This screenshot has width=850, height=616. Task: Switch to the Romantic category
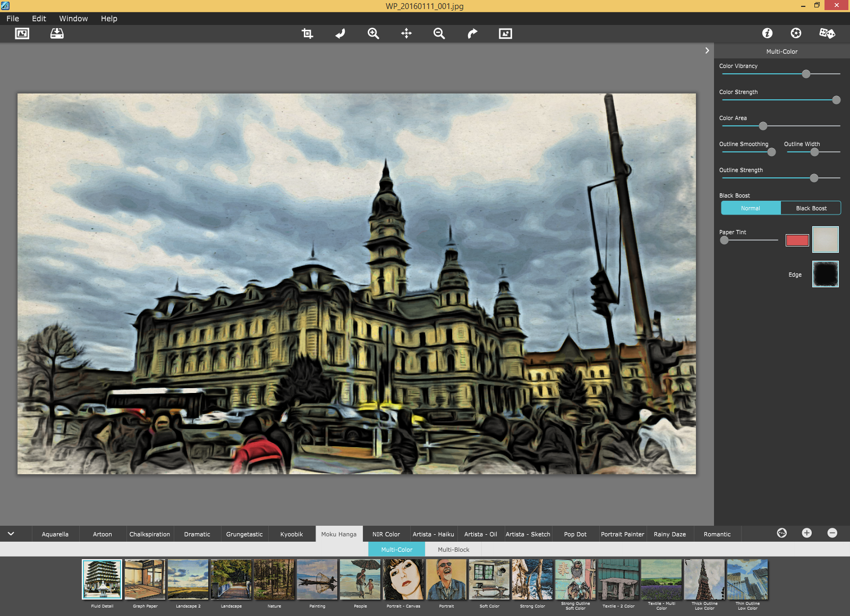pyautogui.click(x=717, y=534)
